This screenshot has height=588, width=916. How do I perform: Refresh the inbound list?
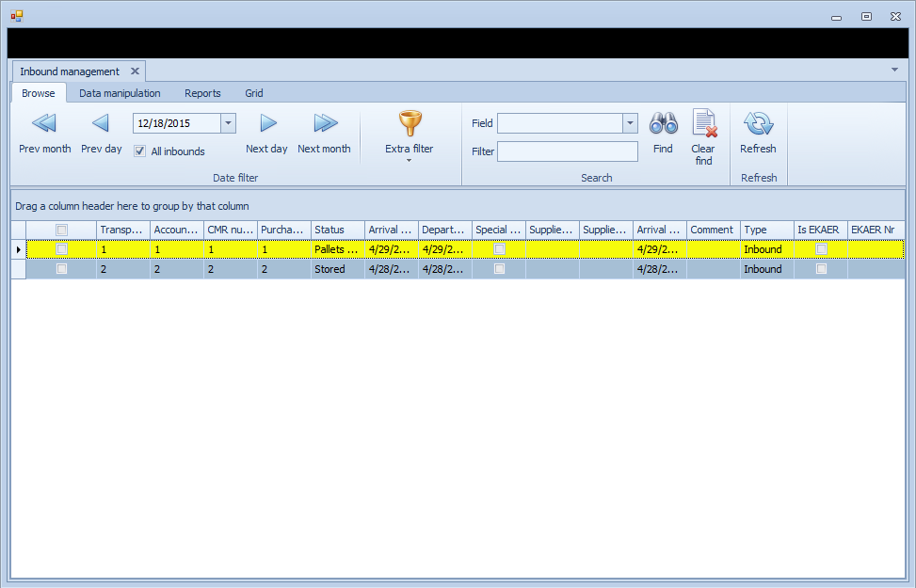(758, 123)
